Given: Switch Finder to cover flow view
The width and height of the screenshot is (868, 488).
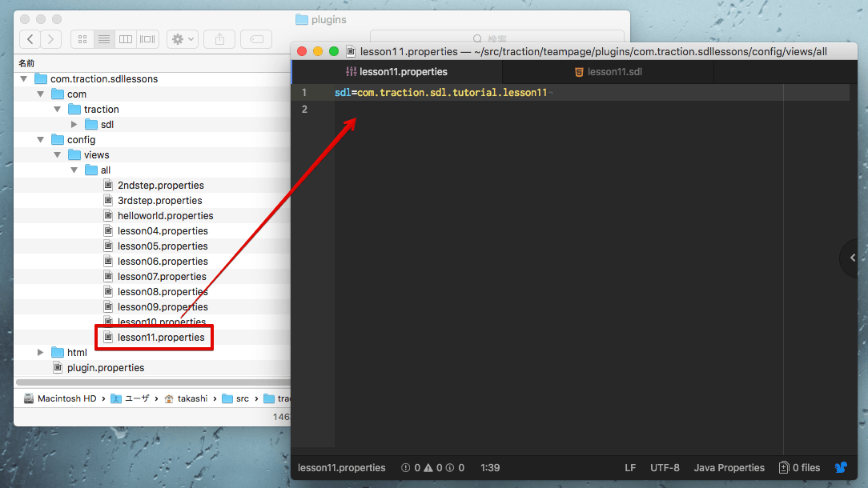Looking at the screenshot, I should [147, 39].
